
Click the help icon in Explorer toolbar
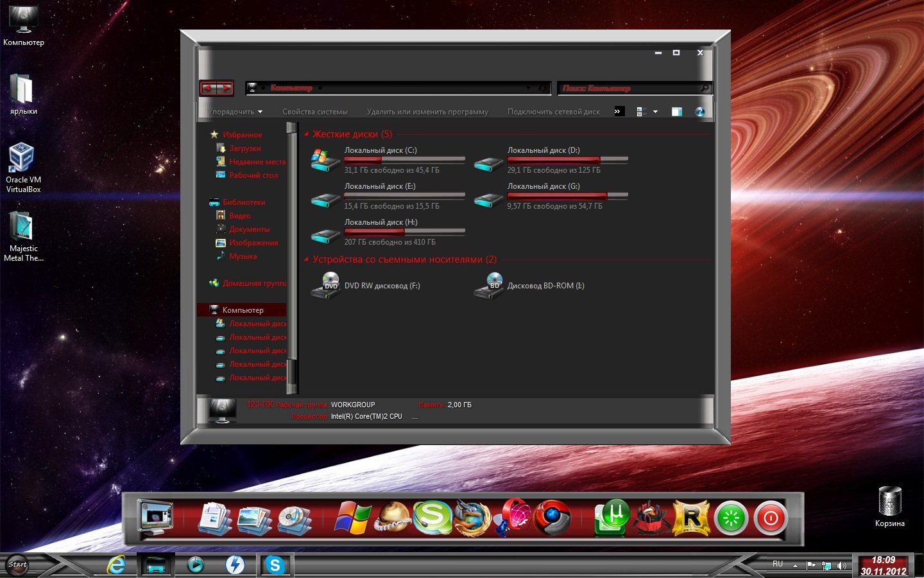click(x=699, y=112)
